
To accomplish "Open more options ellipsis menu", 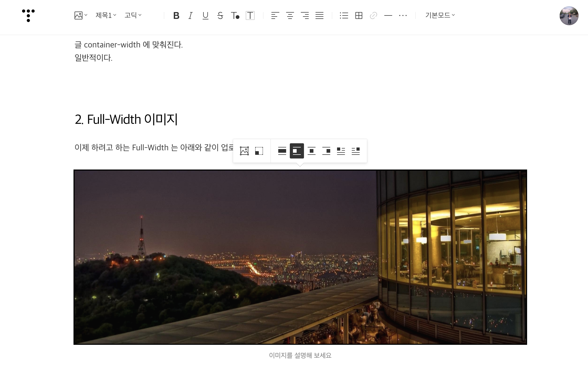I will pos(403,16).
